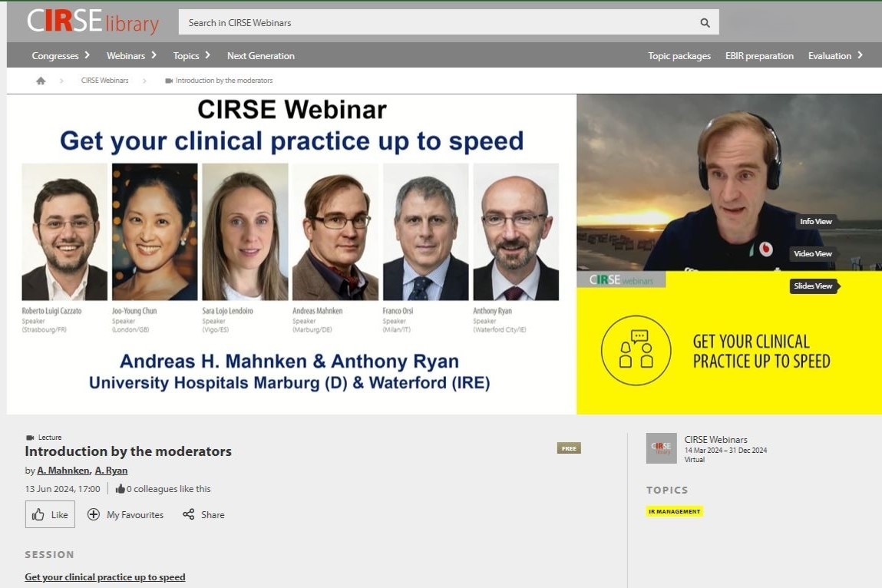Viewport: 882px width, 588px height.
Task: Click the '14 Mar 2024 – 31 Dec 2024' date range
Action: tap(725, 450)
